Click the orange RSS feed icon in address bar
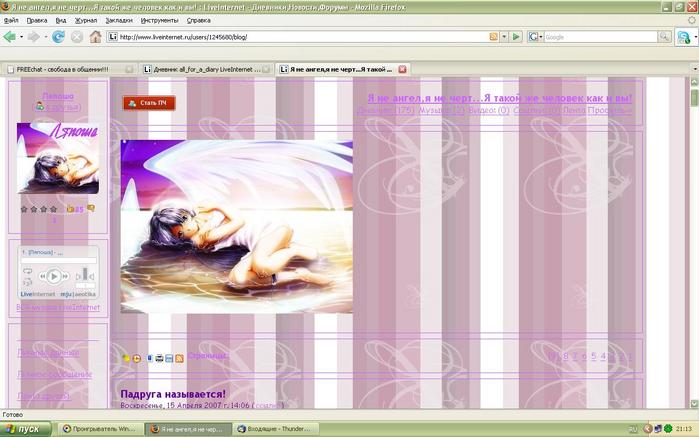699x437 pixels. (493, 37)
